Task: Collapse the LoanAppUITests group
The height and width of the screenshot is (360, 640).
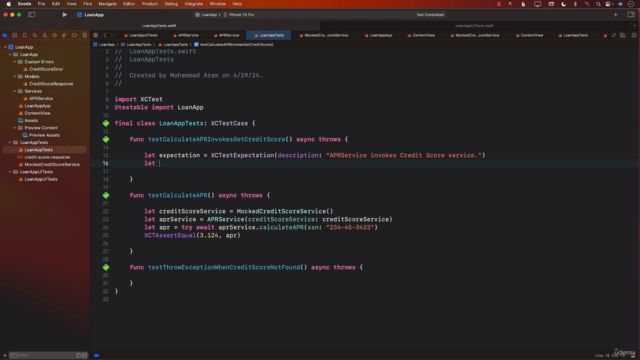Action: [x=10, y=172]
